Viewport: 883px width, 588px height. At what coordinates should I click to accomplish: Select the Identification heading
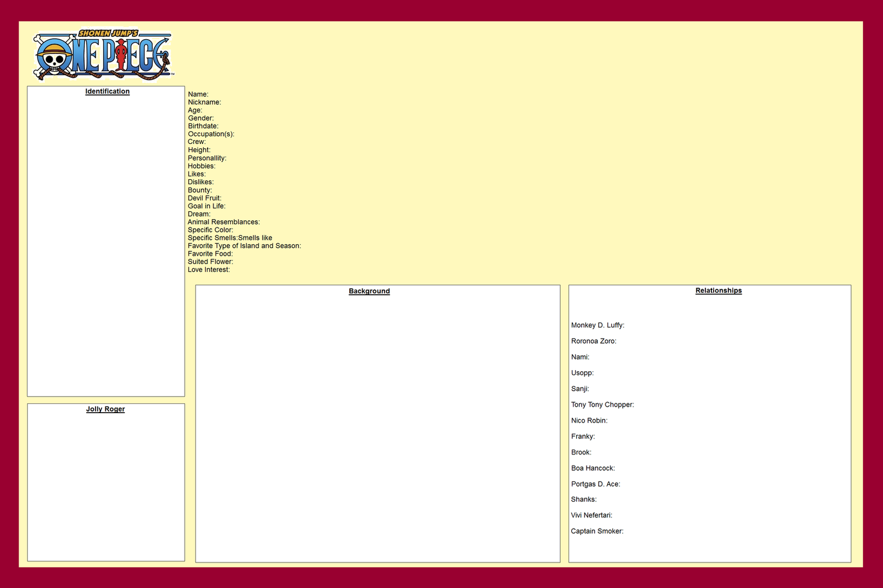tap(108, 92)
